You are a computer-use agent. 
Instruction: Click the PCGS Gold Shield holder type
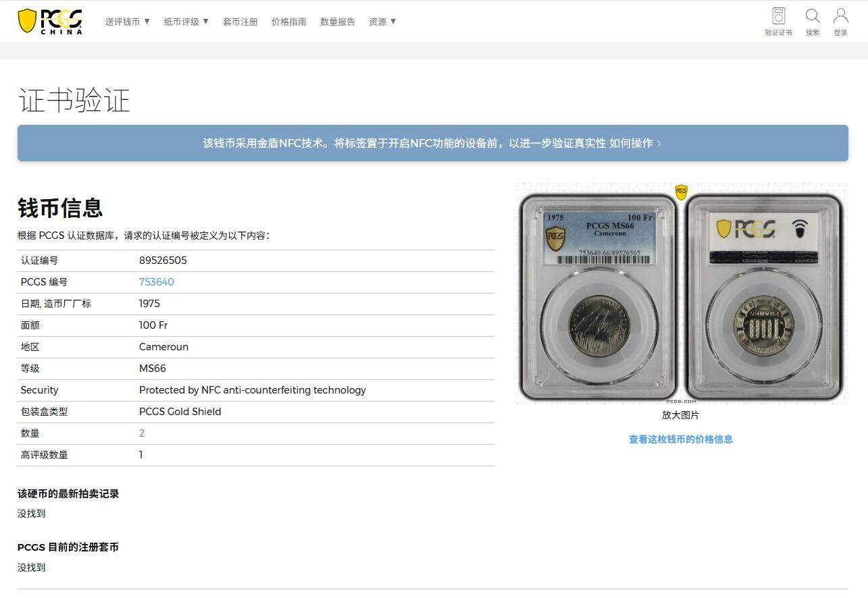tap(180, 412)
